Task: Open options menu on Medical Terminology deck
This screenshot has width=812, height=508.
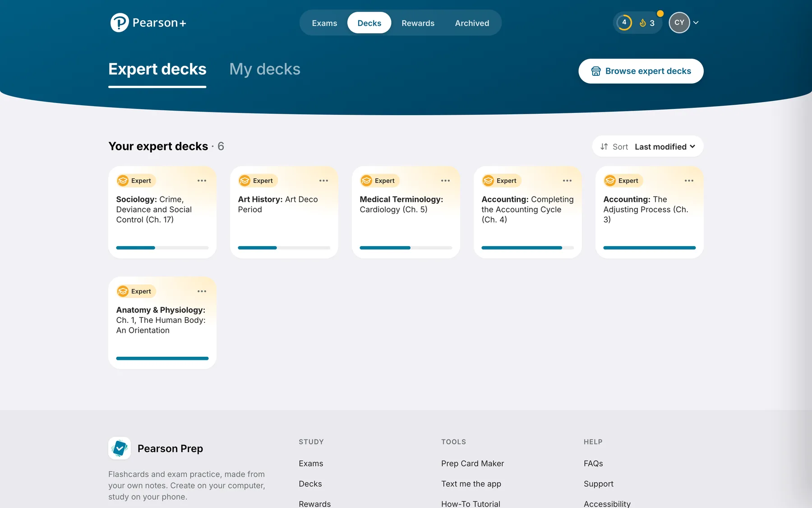Action: tap(445, 181)
